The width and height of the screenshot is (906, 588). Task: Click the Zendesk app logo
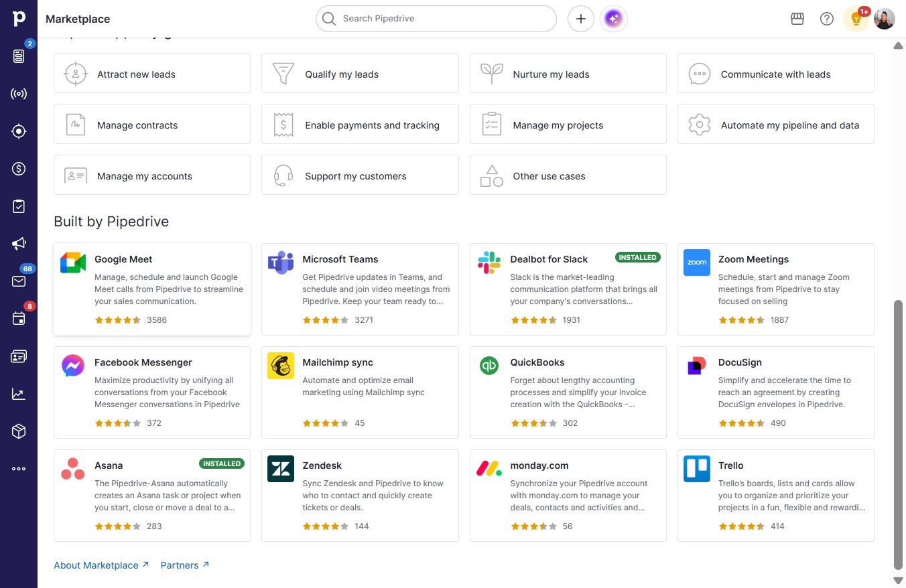click(281, 469)
